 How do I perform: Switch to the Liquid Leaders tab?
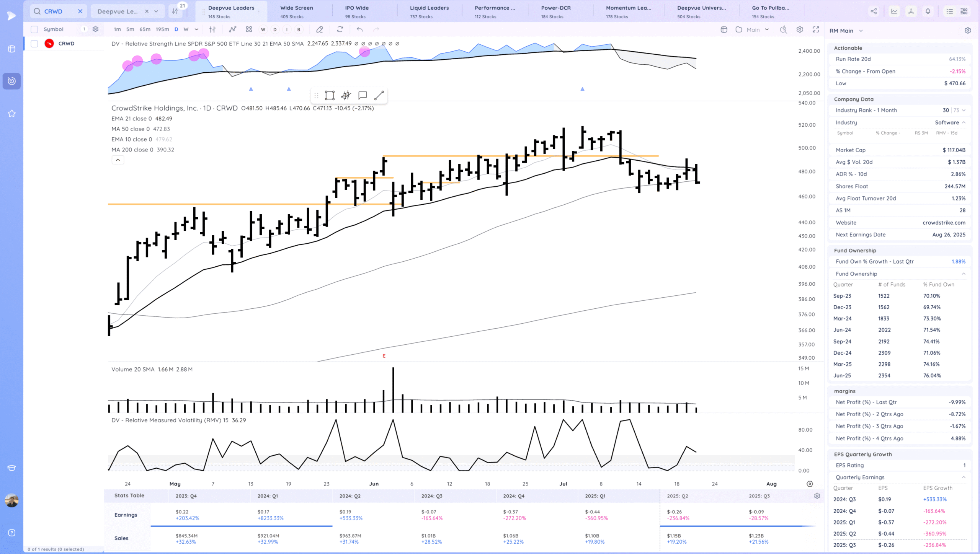click(x=429, y=11)
